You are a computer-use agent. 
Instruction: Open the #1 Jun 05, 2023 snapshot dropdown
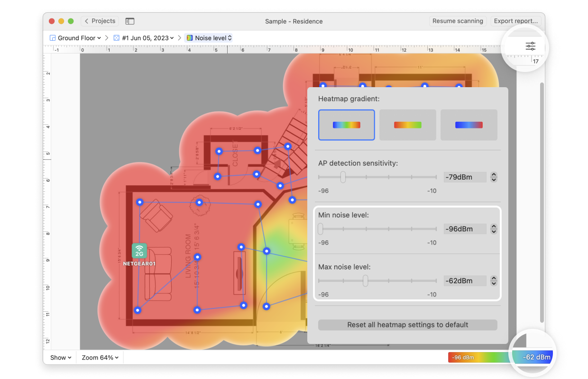144,38
